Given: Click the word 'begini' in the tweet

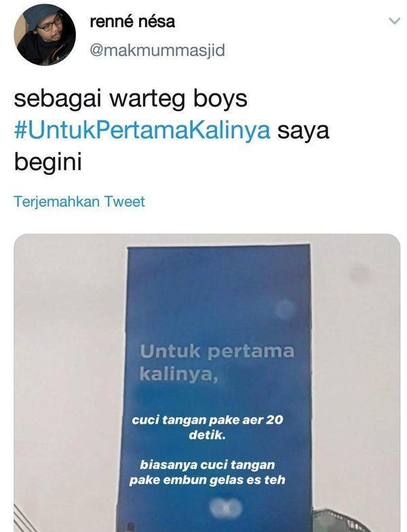Looking at the screenshot, I should pyautogui.click(x=48, y=162).
